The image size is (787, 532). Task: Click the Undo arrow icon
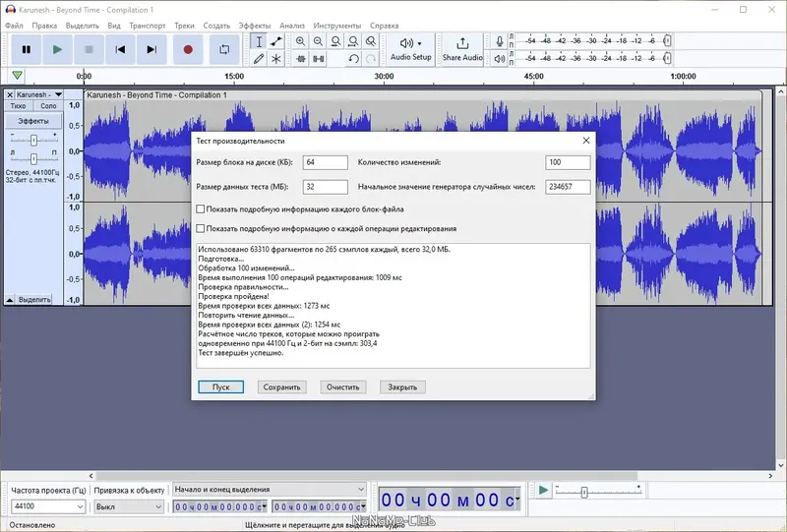pyautogui.click(x=354, y=59)
